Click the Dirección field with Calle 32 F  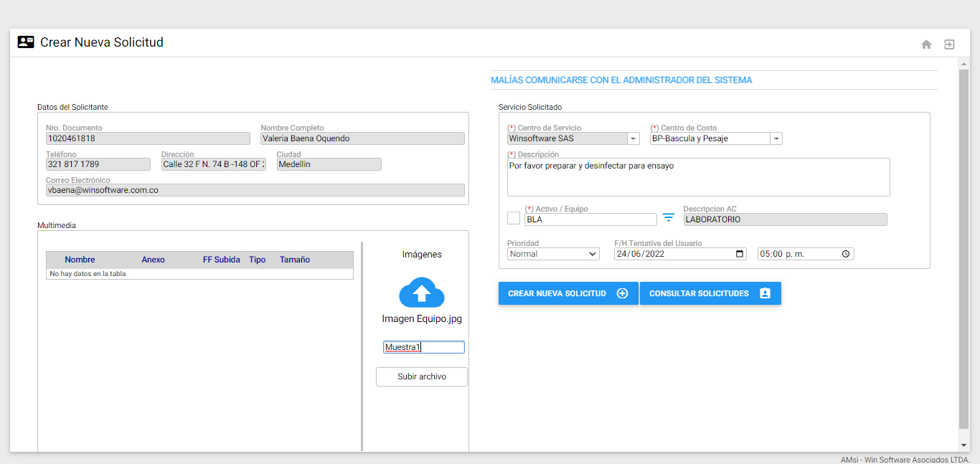213,164
